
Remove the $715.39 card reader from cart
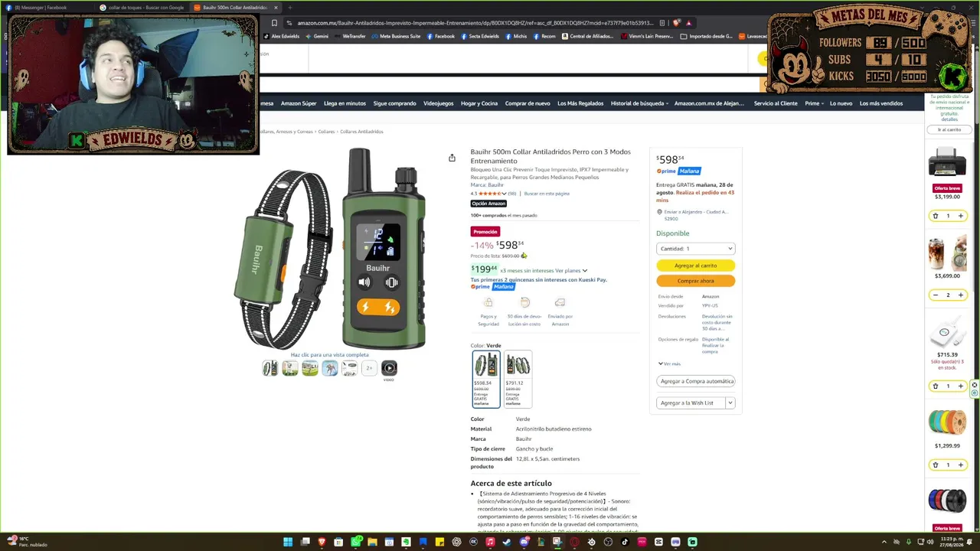coord(935,386)
